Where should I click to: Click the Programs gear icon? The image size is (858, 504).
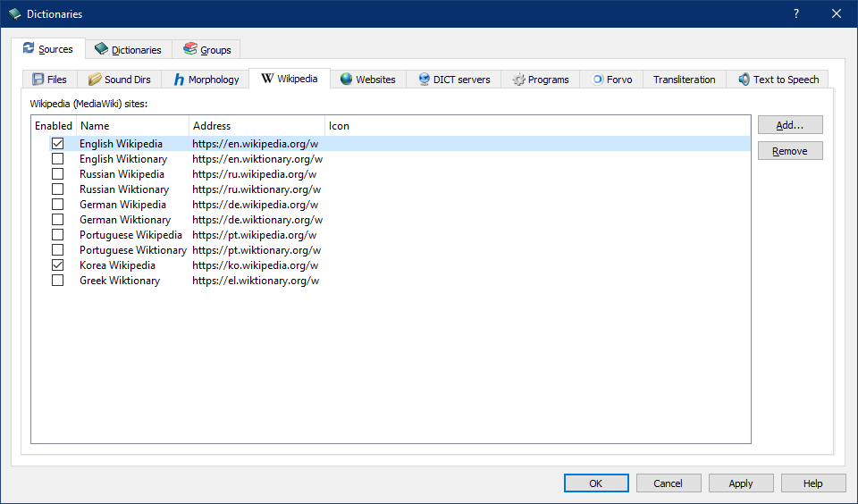point(518,80)
